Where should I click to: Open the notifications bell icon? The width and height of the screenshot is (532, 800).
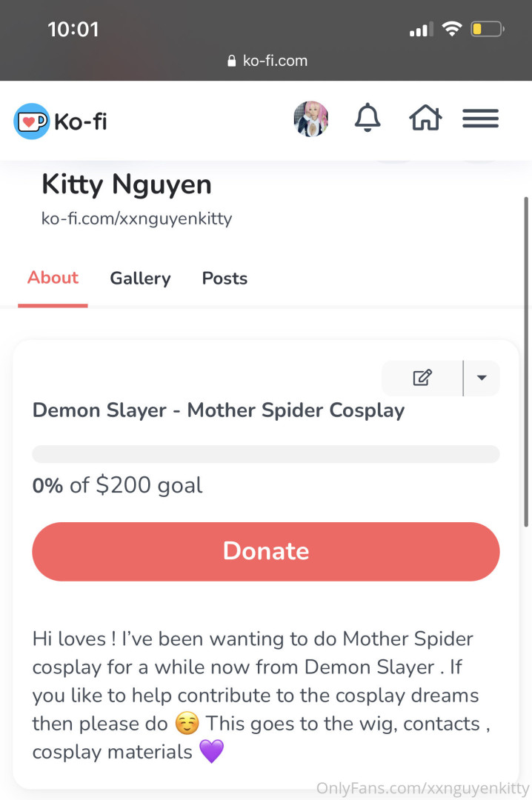[368, 119]
